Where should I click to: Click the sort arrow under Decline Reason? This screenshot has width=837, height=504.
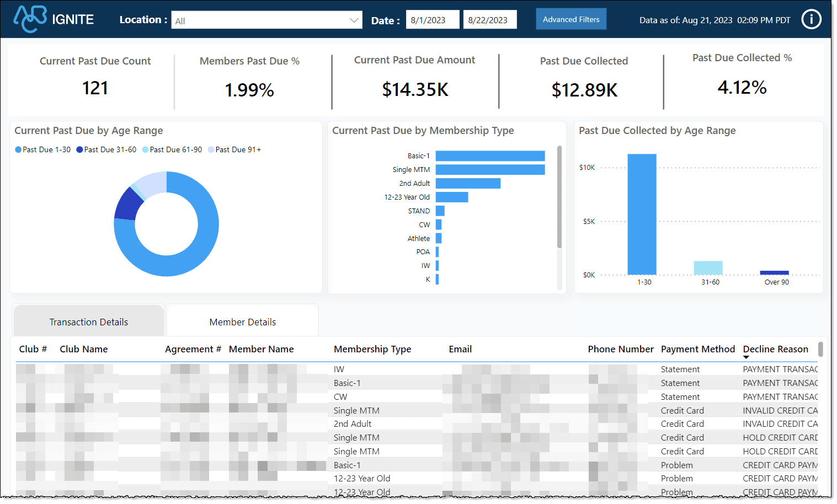(x=746, y=357)
